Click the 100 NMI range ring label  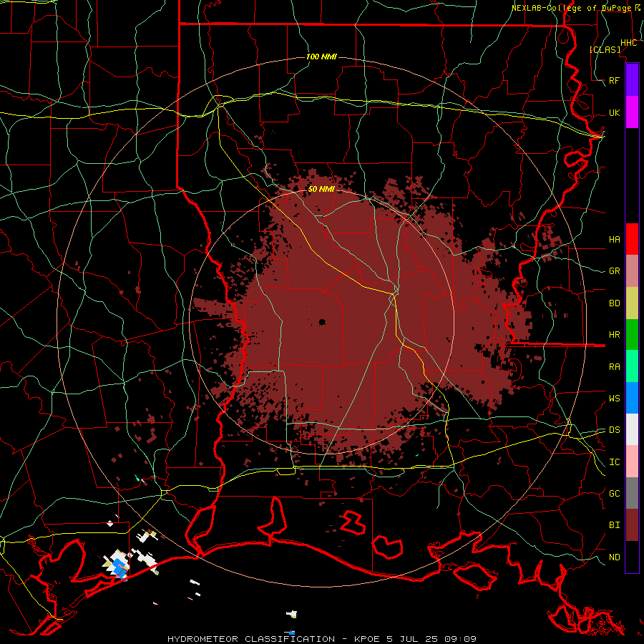[321, 57]
